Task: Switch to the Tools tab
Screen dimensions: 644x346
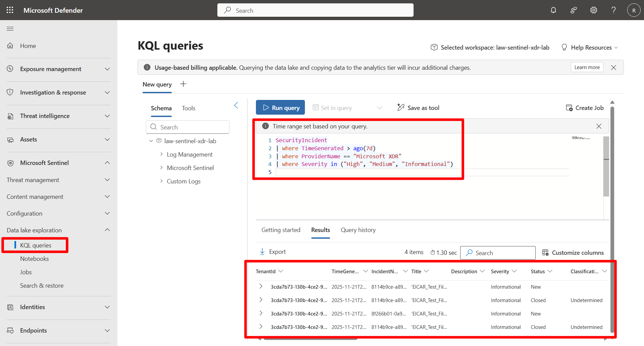Action: click(189, 108)
